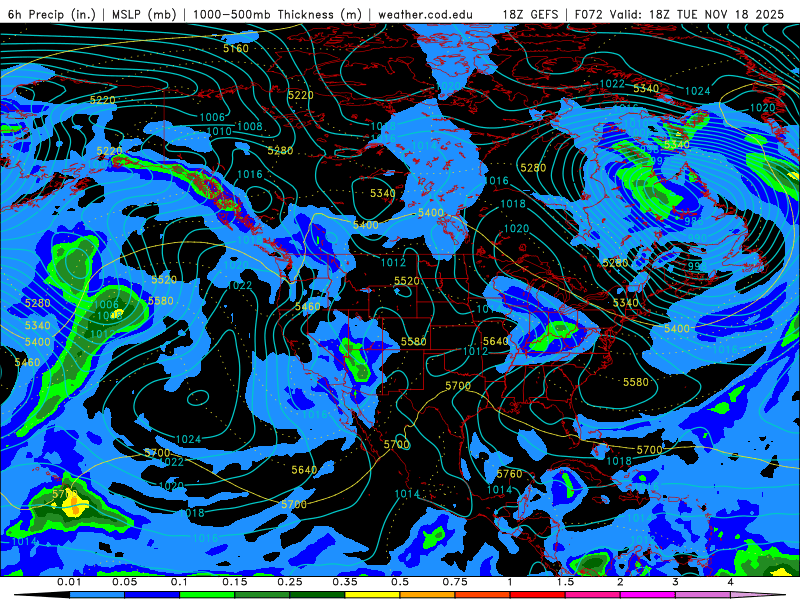800x600 pixels.
Task: Select the medium green 0.15–0.25 legend swatch
Action: 262,595
